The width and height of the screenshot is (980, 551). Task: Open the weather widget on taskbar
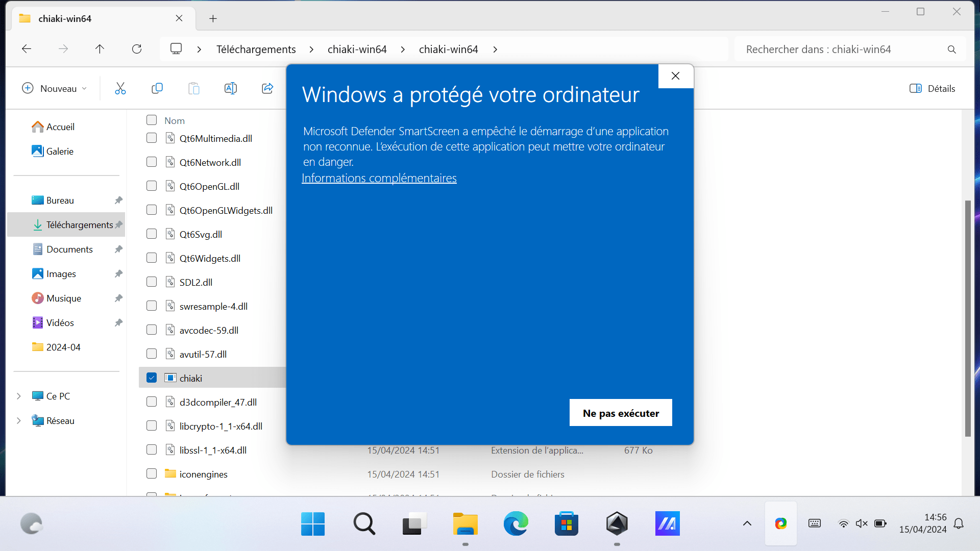pyautogui.click(x=31, y=523)
